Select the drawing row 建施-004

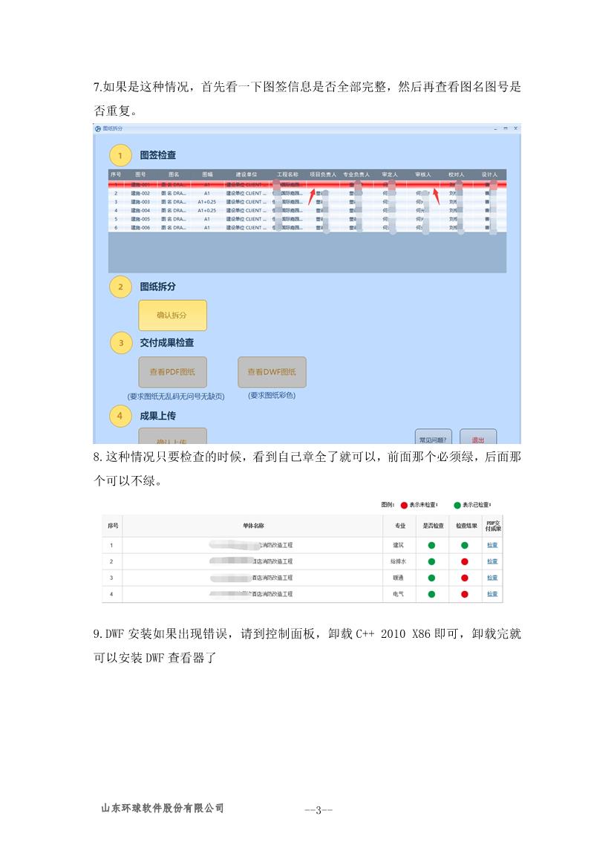[x=307, y=210]
